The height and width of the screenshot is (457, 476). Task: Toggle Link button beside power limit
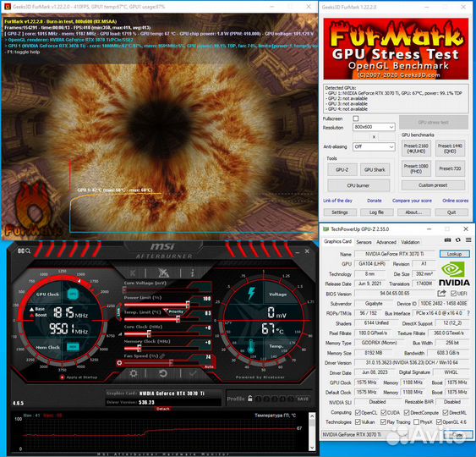tap(118, 312)
